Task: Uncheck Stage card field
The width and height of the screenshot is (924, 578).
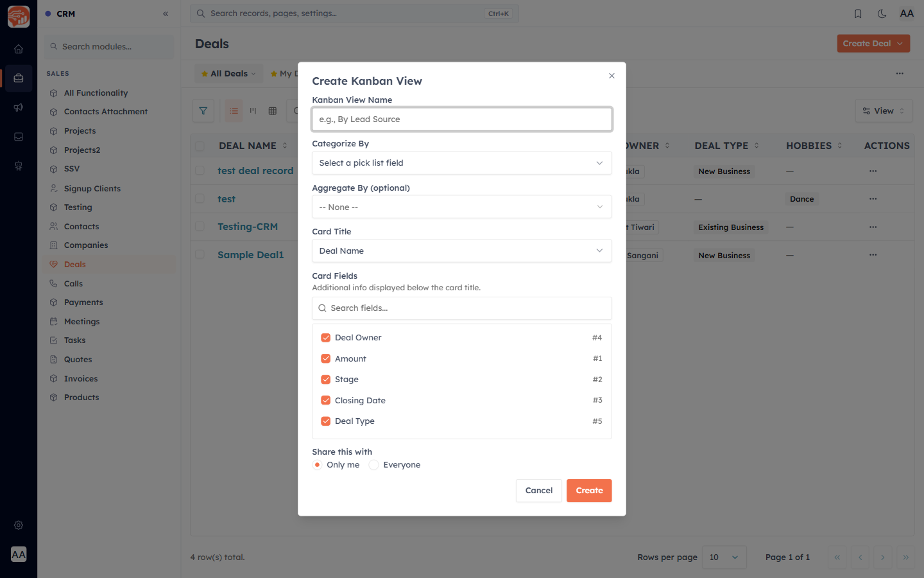Action: (x=326, y=380)
